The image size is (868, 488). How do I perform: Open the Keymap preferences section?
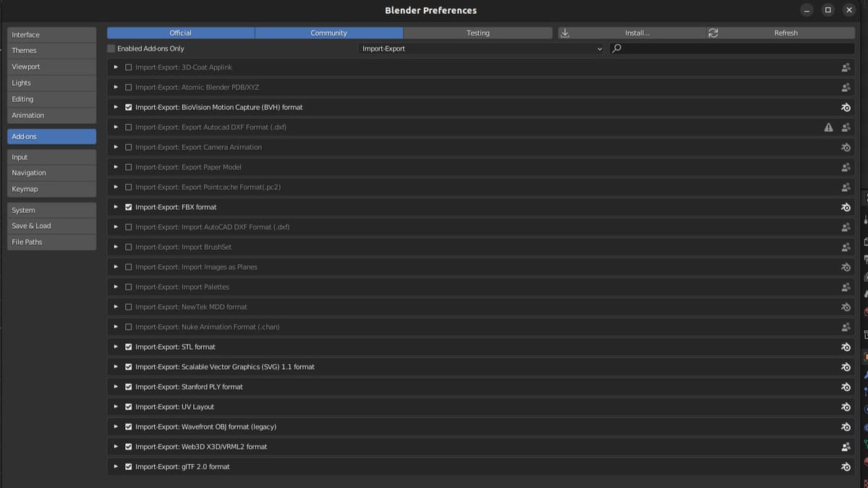(51, 189)
